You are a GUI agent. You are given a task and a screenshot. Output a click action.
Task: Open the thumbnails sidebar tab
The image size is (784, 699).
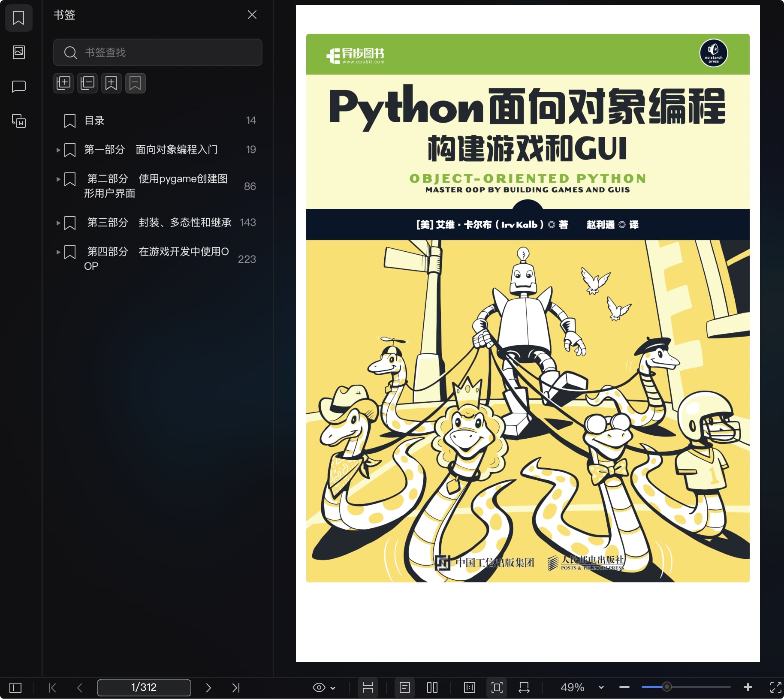pos(18,52)
